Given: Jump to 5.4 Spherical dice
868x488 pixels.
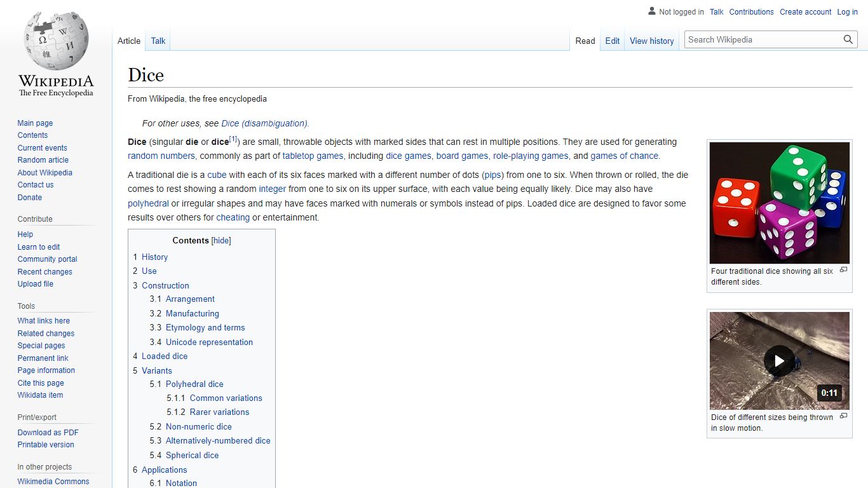Looking at the screenshot, I should 184,456.
